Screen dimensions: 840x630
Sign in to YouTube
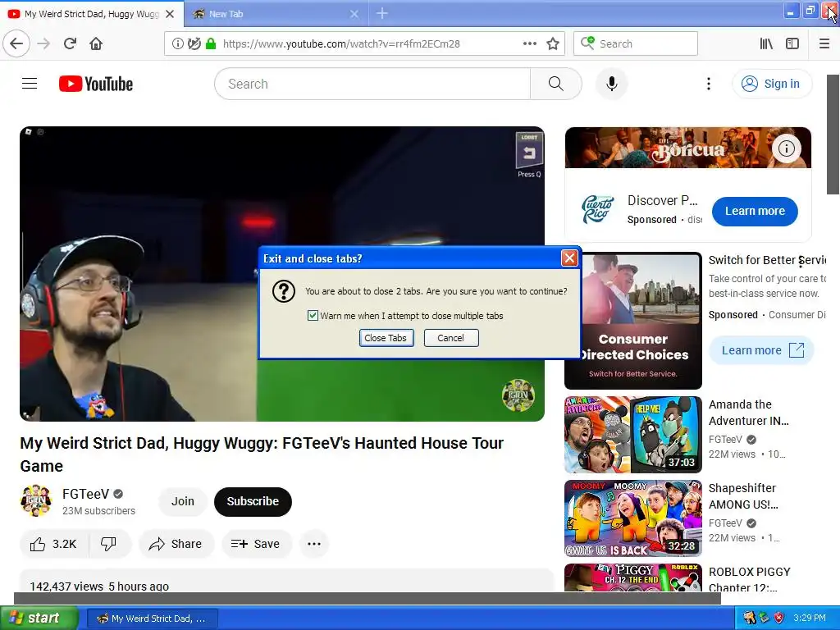click(771, 84)
